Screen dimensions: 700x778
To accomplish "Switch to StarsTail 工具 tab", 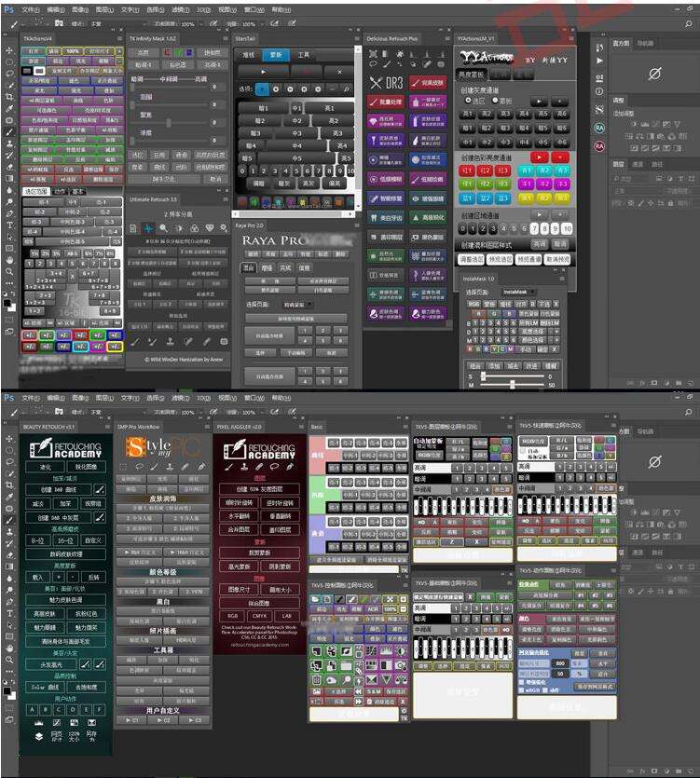I will tap(303, 55).
